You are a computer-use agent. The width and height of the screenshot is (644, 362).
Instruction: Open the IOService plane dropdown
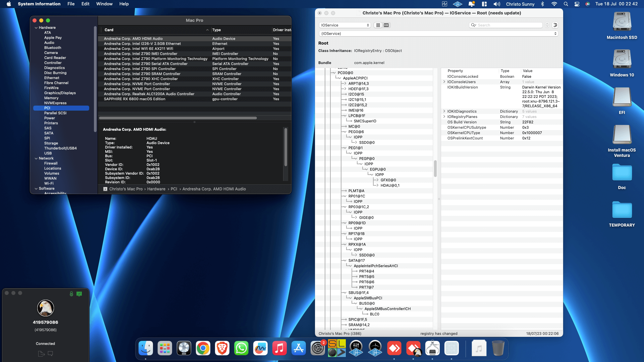point(345,25)
